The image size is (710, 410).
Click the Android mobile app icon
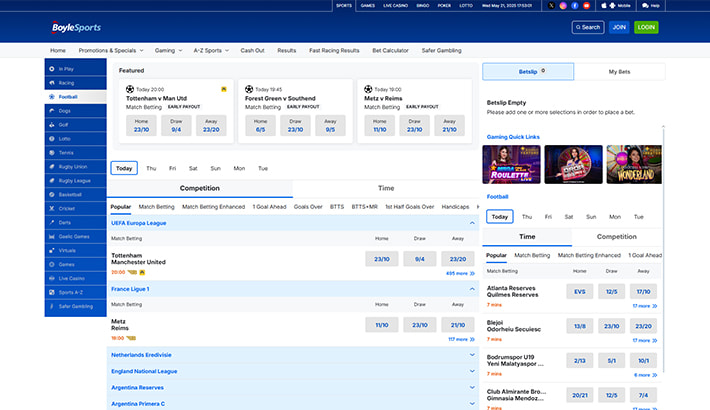point(612,5)
